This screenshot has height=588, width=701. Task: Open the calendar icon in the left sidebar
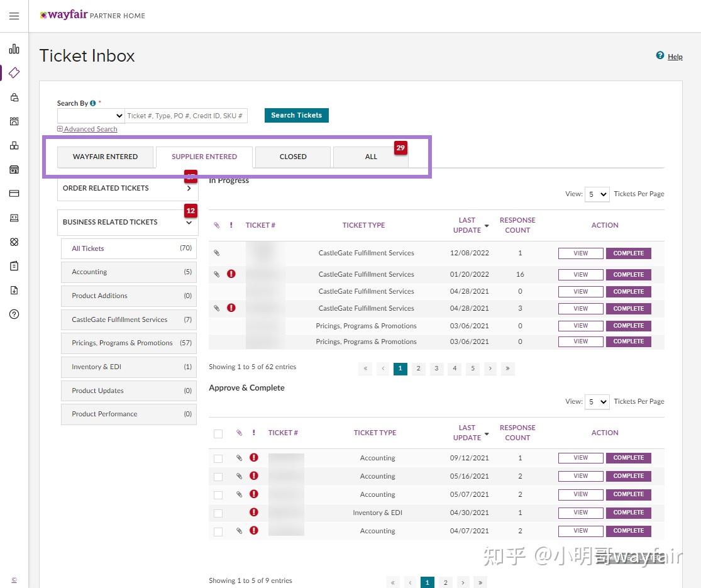coord(14,121)
